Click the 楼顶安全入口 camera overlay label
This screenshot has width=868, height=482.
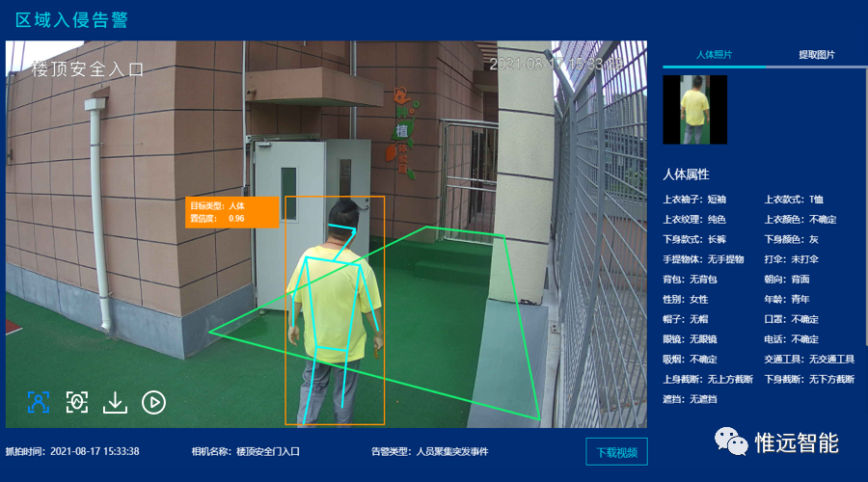click(88, 69)
